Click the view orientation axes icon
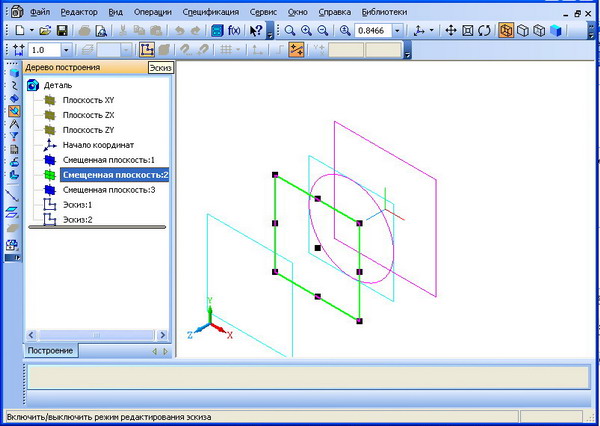600x426 pixels. coord(419,30)
